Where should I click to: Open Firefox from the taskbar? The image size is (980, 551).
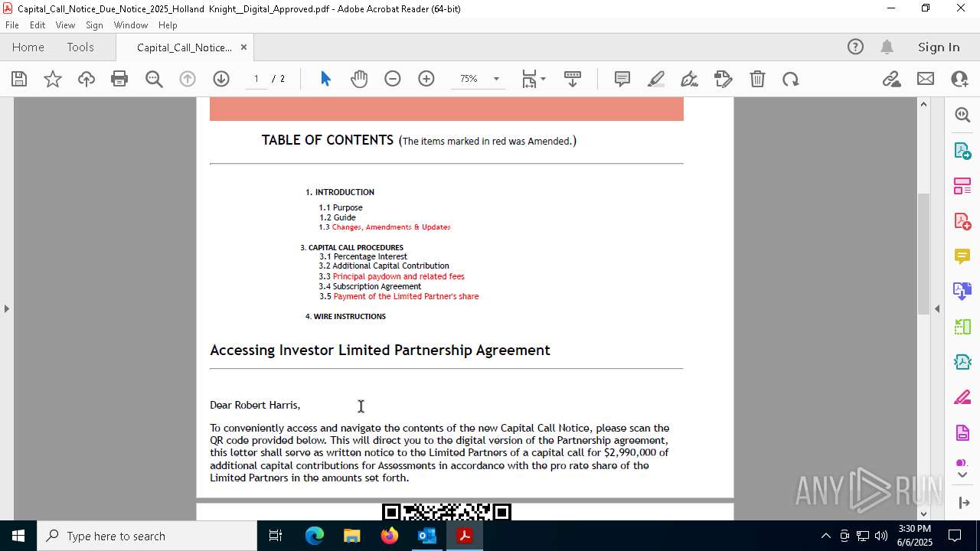click(x=389, y=536)
